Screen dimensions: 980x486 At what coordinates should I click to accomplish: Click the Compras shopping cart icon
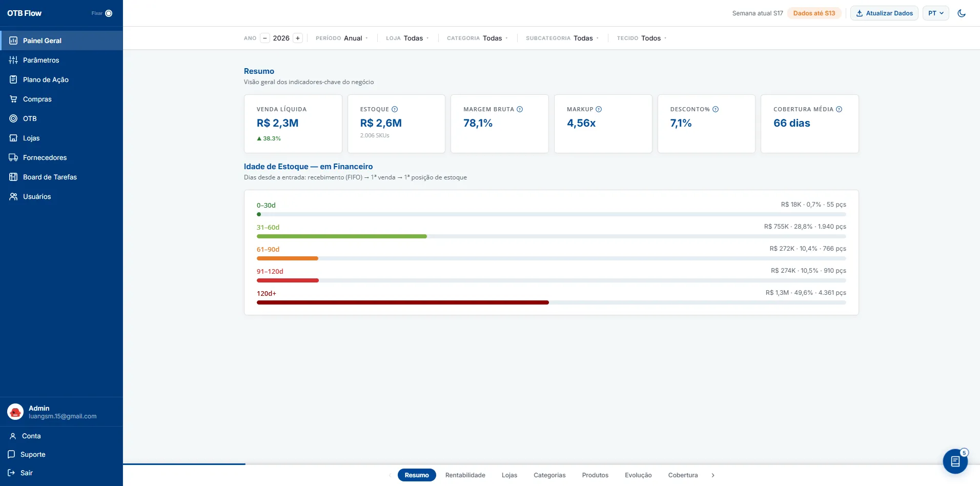click(x=13, y=99)
